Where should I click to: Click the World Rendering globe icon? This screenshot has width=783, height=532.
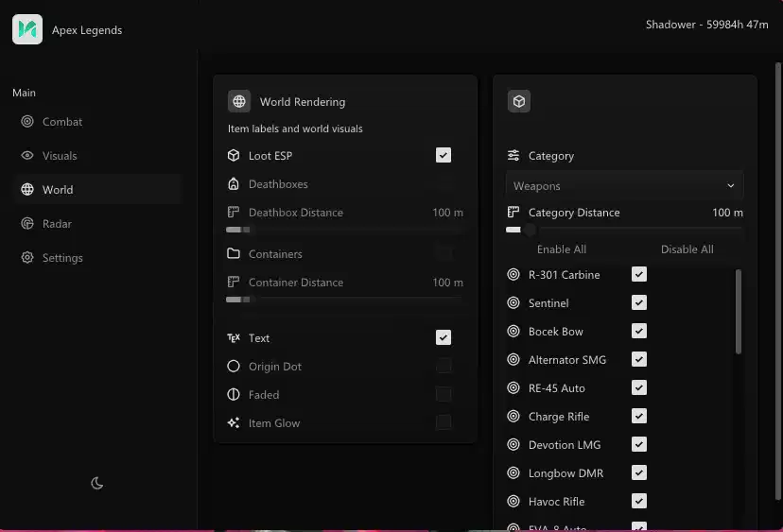click(x=239, y=101)
